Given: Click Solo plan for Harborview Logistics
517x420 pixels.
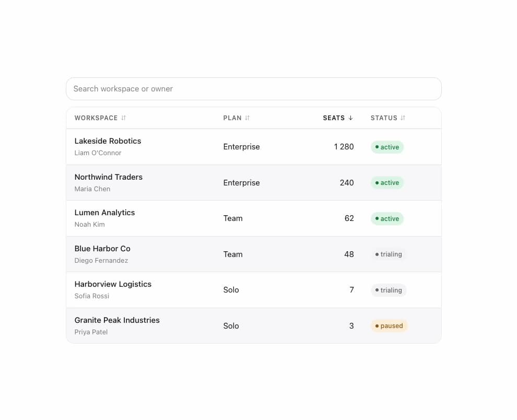Looking at the screenshot, I should tap(231, 290).
